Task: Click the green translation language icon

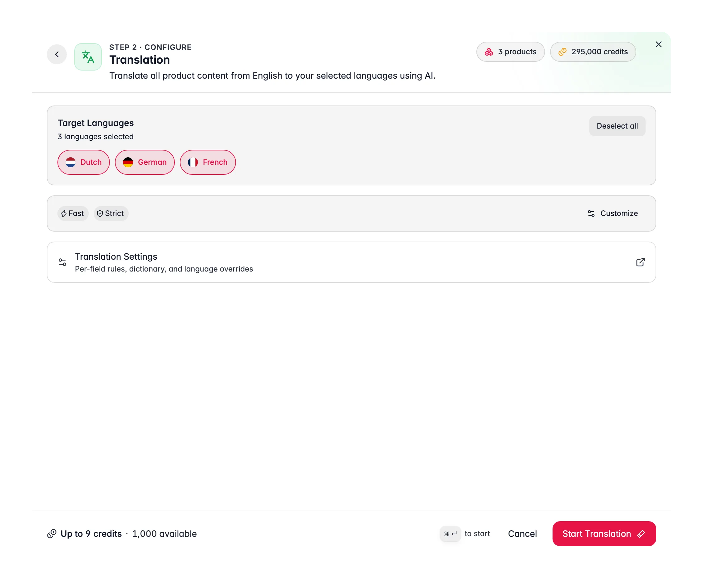Action: (88, 57)
